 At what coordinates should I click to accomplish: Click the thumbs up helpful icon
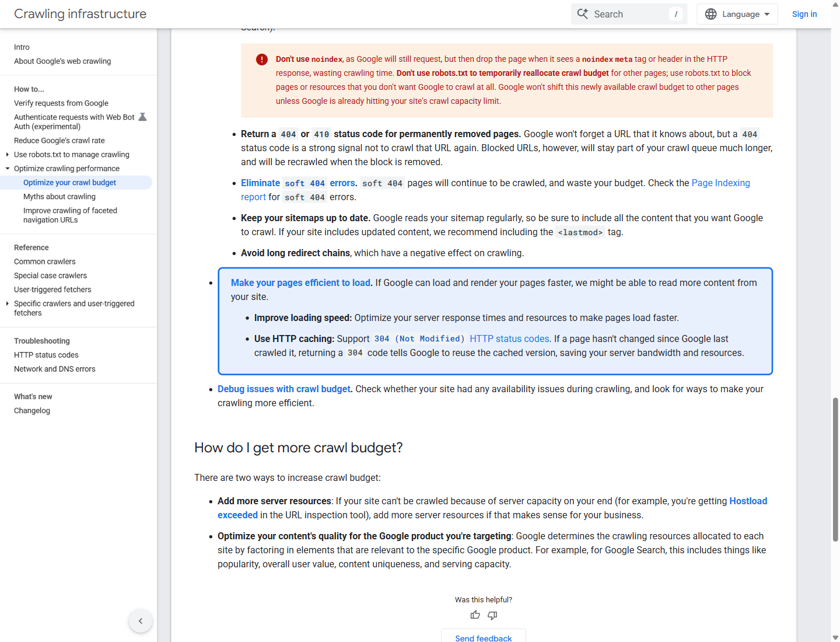(475, 615)
